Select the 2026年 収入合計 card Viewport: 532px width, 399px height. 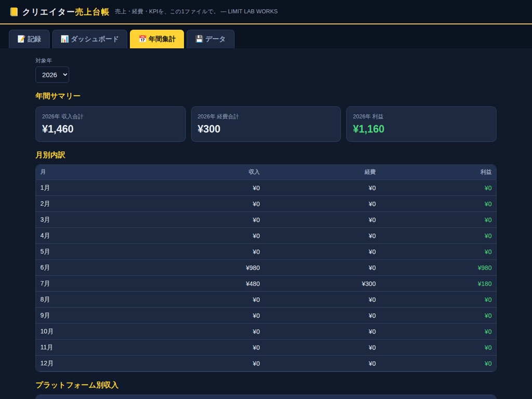(x=111, y=124)
